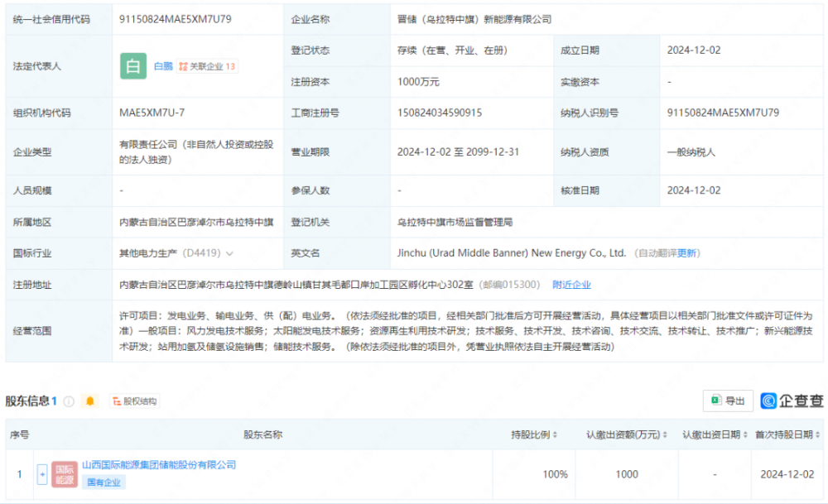Click the 国有企业 tag
The image size is (828, 504).
tap(103, 482)
